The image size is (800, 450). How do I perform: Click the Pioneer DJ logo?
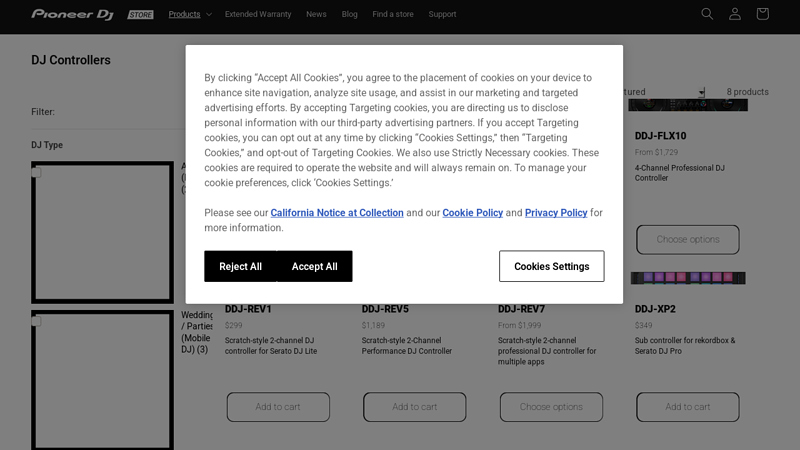(72, 14)
